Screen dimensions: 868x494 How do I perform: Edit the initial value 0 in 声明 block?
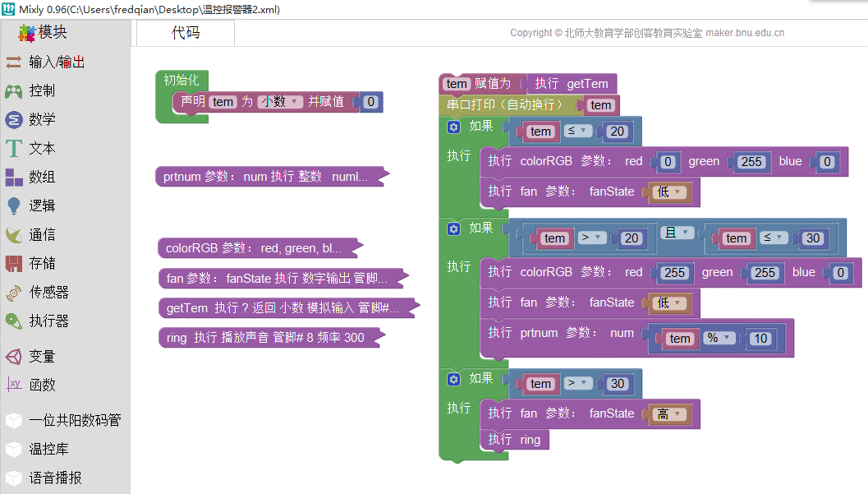[x=371, y=102]
